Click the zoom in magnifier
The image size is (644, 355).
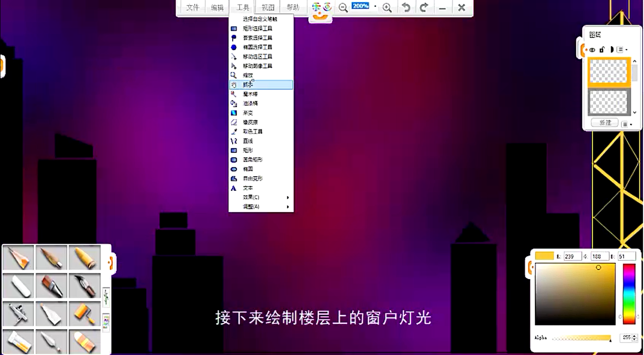387,8
